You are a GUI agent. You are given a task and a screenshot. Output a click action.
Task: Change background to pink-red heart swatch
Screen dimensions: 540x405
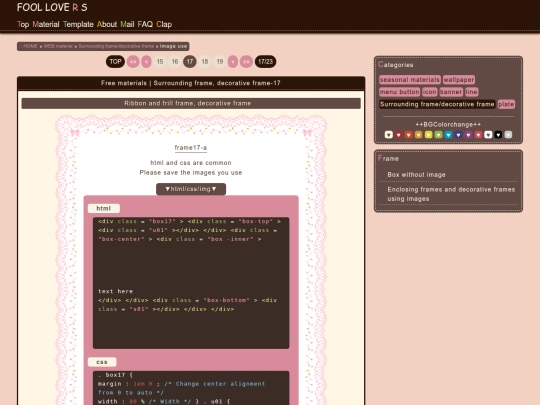click(478, 135)
